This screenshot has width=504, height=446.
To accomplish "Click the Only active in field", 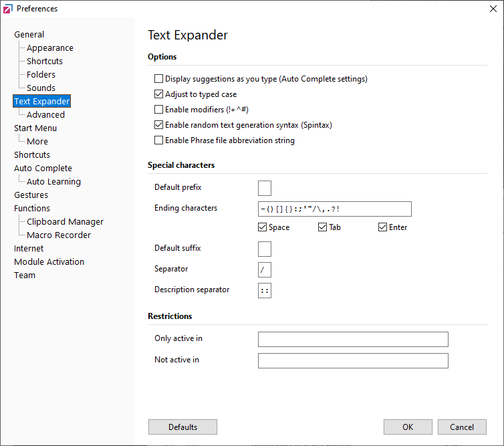I will pos(353,340).
